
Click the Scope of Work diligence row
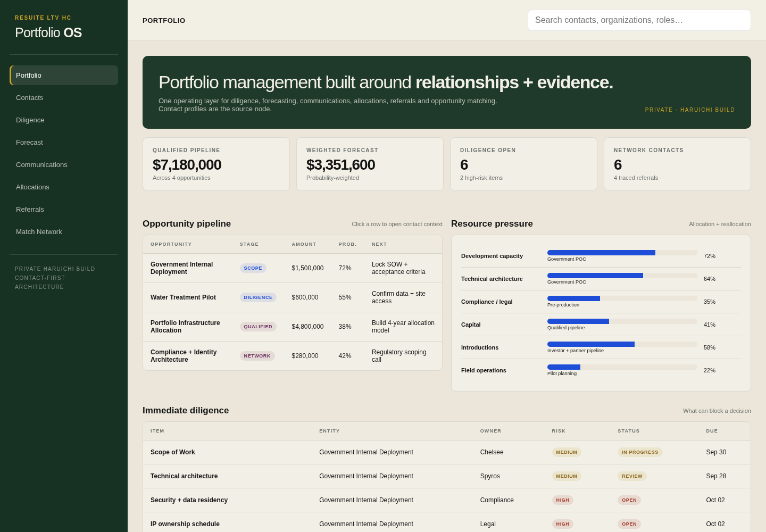(447, 452)
